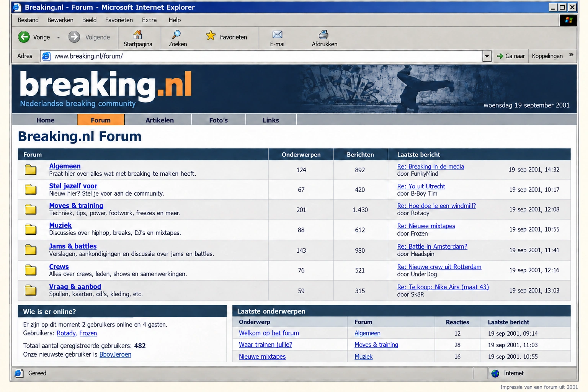Click the folder icon beside Algemeen
The height and width of the screenshot is (392, 588).
(x=31, y=170)
